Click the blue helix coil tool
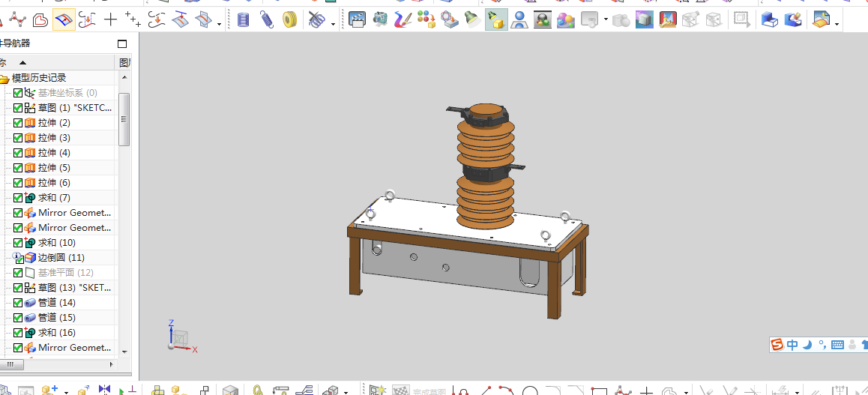The image size is (868, 395). (x=243, y=20)
